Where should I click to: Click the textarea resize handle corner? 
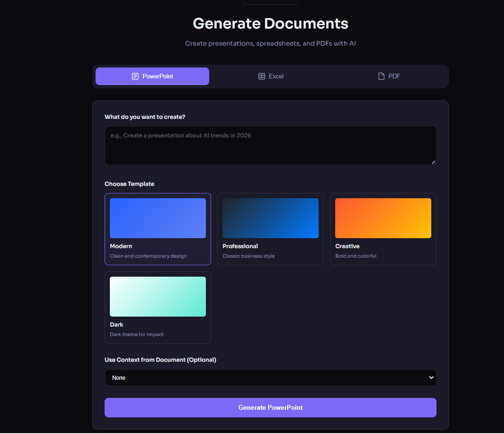(x=433, y=162)
